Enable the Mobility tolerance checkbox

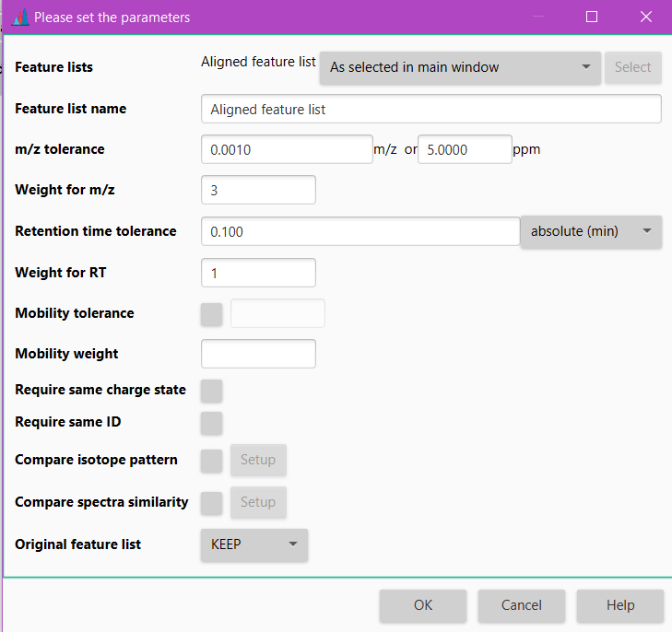(x=212, y=315)
